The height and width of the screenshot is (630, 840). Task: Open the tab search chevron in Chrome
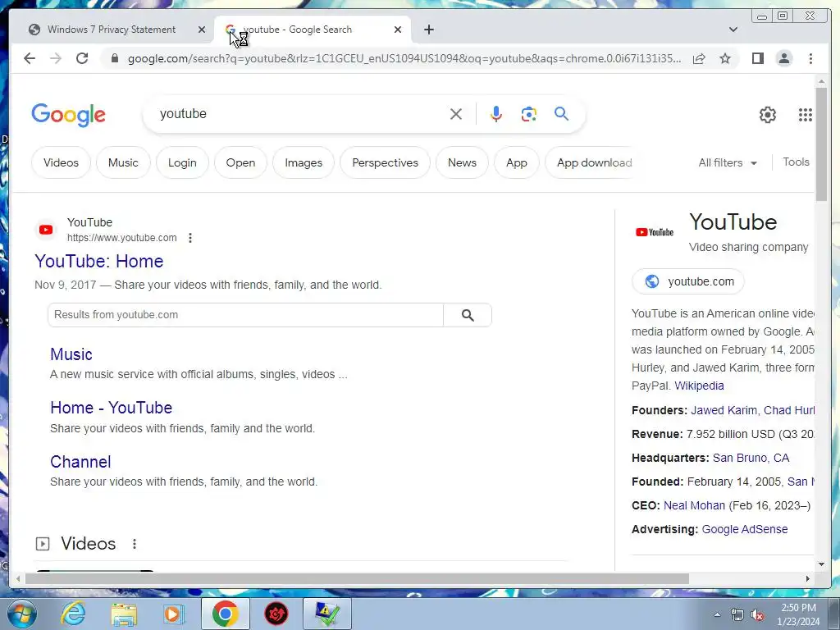pos(733,30)
